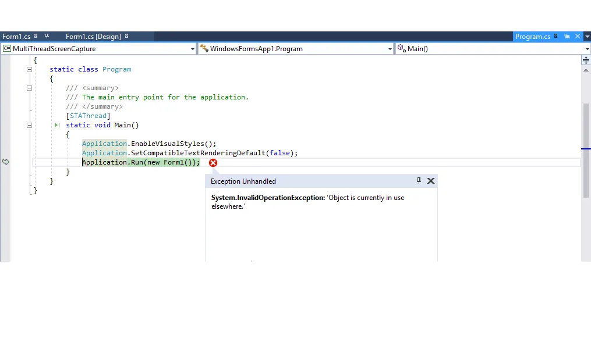Click the lock icon on Form1.cs tab
Image resolution: width=591 pixels, height=364 pixels.
coord(36,36)
